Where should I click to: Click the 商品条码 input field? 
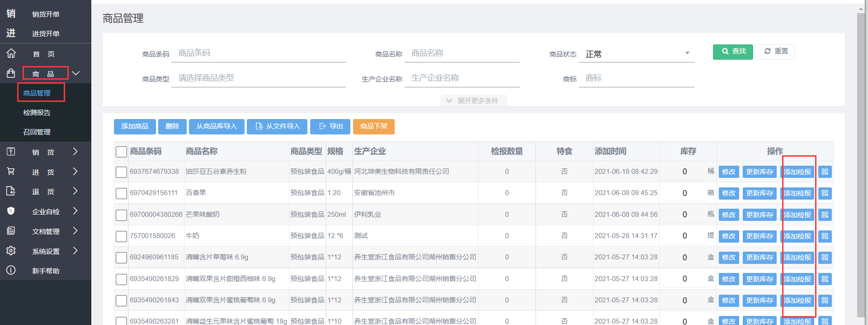pos(259,53)
